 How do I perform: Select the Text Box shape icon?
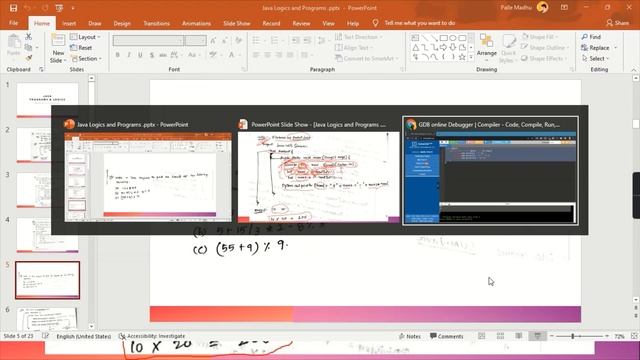point(415,38)
